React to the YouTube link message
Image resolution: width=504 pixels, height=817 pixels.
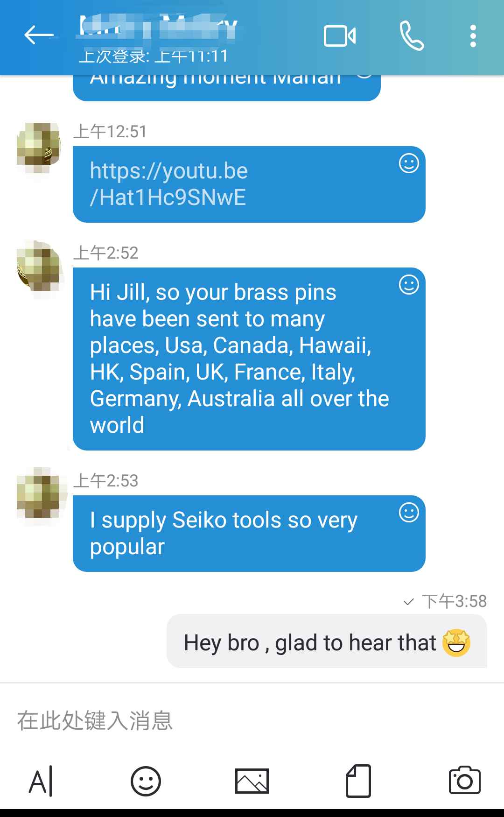click(409, 163)
